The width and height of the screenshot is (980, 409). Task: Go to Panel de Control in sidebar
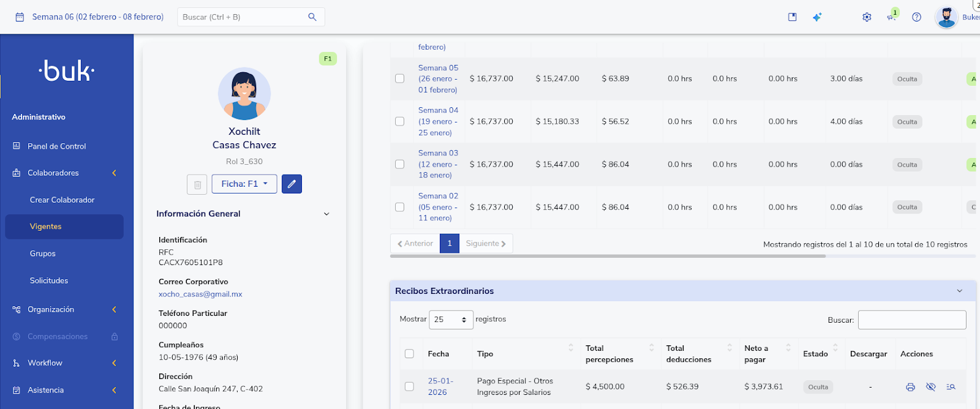pyautogui.click(x=56, y=146)
